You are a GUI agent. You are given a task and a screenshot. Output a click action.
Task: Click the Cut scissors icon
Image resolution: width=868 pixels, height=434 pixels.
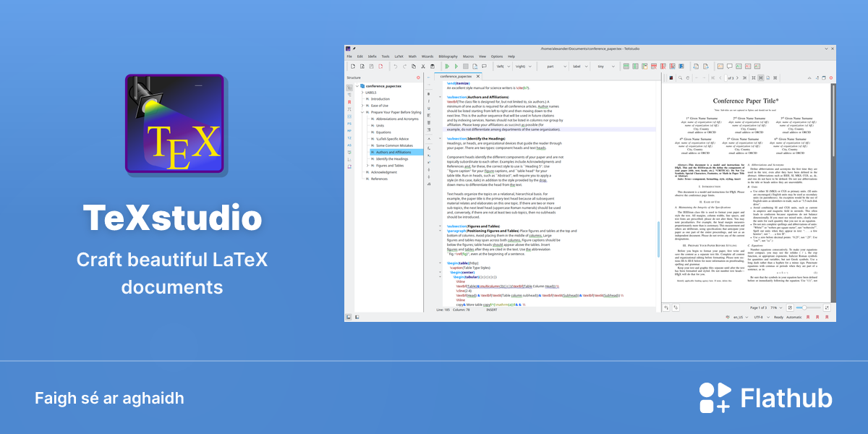point(423,67)
